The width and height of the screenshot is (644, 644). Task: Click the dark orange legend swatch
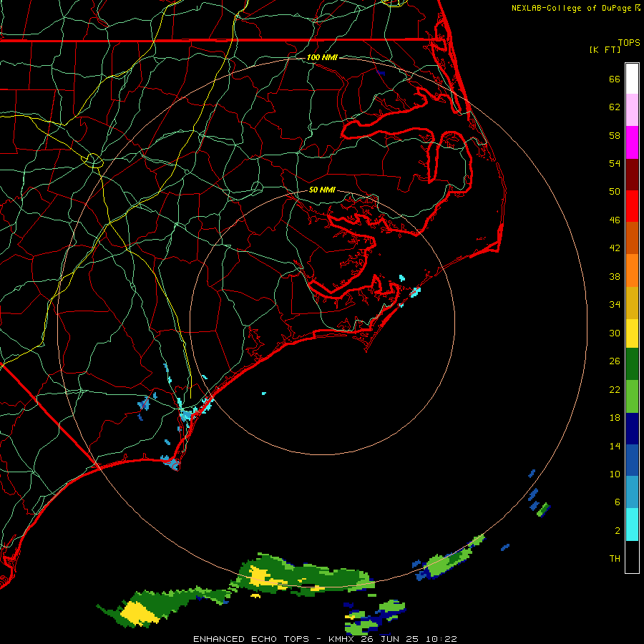(632, 238)
